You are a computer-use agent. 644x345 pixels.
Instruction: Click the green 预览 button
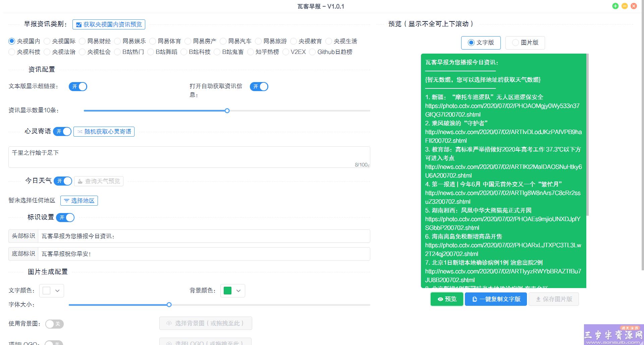[447, 299]
